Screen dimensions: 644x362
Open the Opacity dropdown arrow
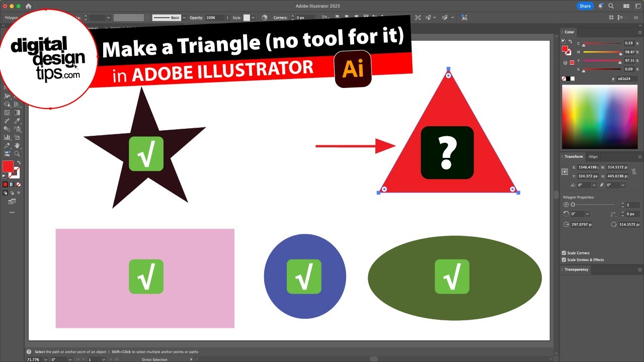[226, 18]
